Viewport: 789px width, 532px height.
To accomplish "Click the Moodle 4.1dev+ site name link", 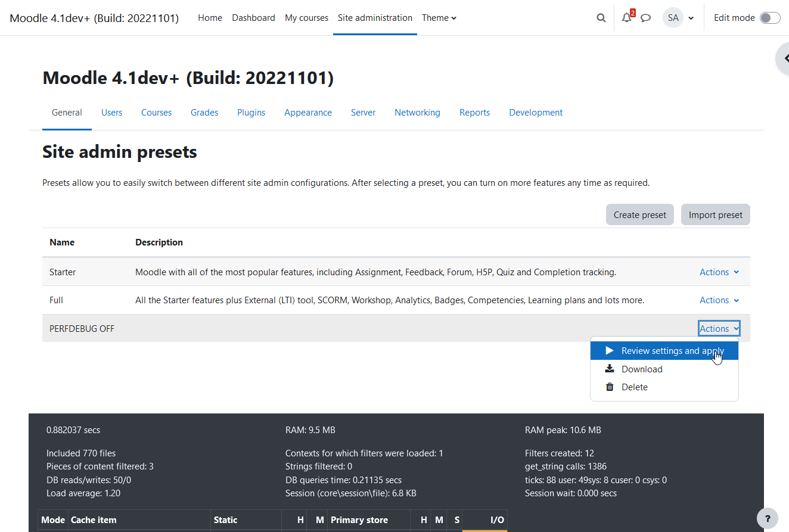I will click(94, 18).
